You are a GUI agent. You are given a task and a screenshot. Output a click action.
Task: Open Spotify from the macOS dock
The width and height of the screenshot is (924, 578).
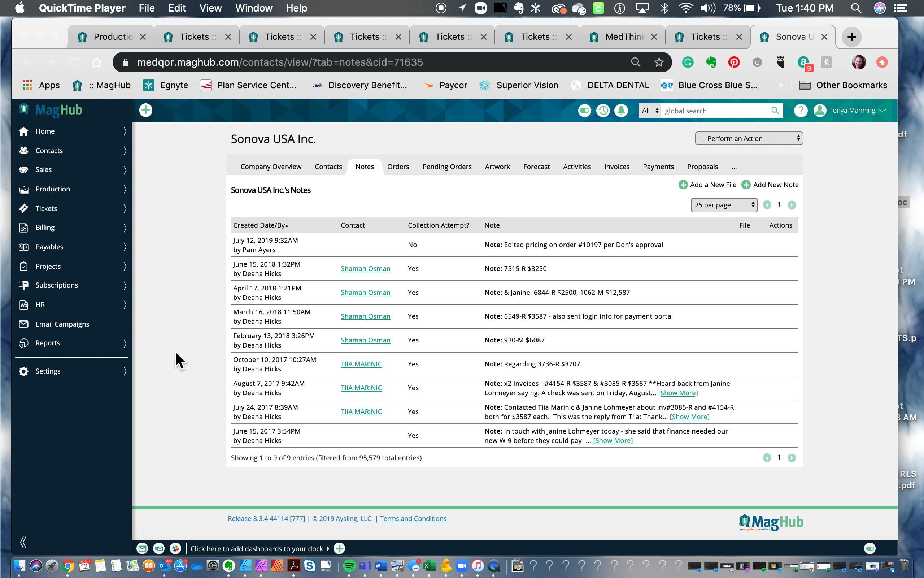349,566
